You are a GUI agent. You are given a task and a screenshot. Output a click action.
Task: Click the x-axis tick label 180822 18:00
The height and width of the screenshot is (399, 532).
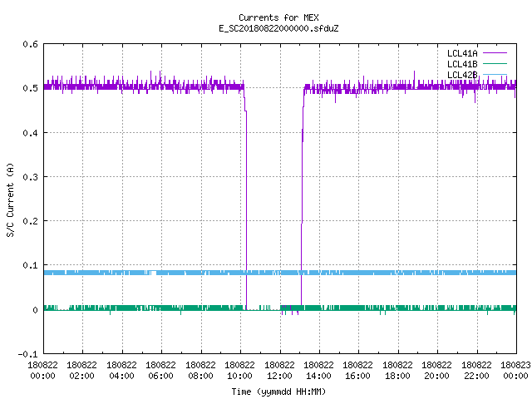(x=397, y=371)
